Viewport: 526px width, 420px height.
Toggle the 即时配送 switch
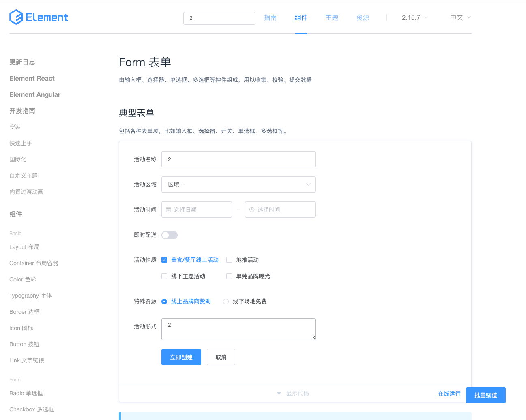(x=170, y=235)
